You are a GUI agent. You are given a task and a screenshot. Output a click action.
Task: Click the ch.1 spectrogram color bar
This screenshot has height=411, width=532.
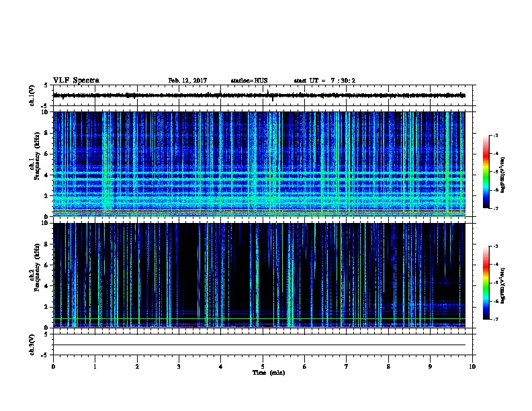[486, 172]
